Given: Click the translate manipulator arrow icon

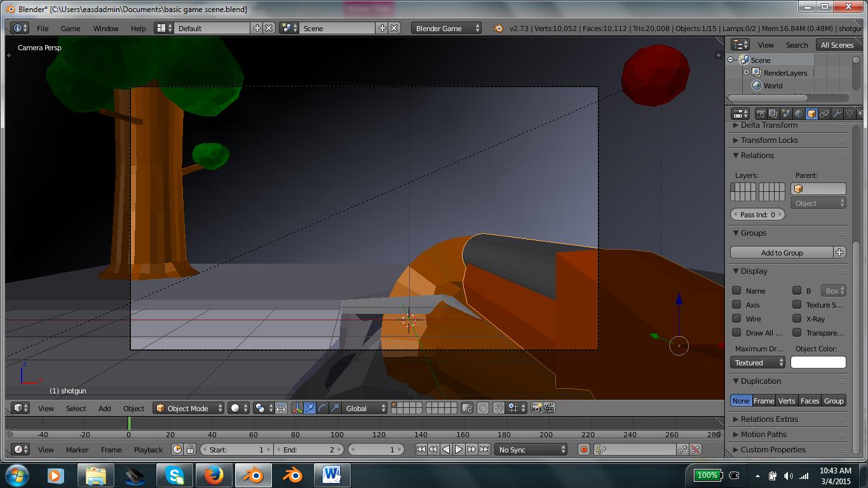Looking at the screenshot, I should click(309, 408).
